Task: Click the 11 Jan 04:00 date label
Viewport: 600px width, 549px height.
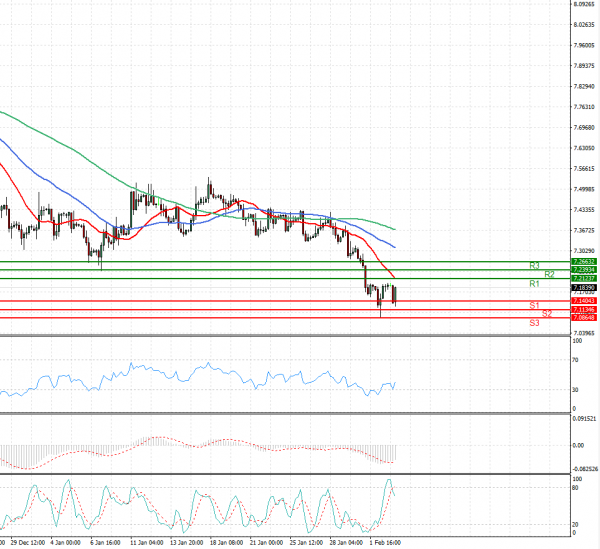Action: pos(147,542)
